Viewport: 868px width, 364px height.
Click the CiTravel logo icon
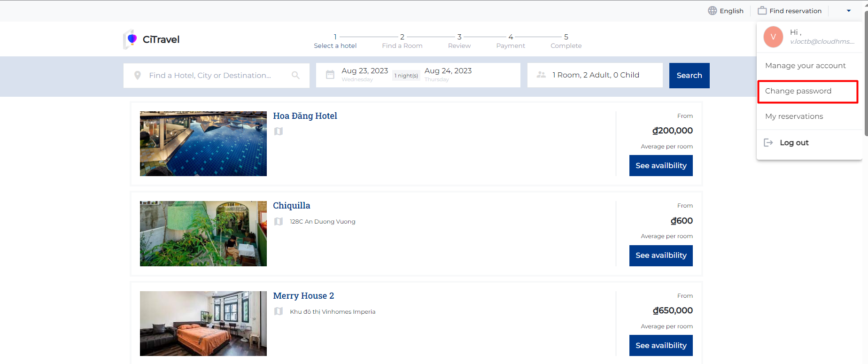[131, 39]
